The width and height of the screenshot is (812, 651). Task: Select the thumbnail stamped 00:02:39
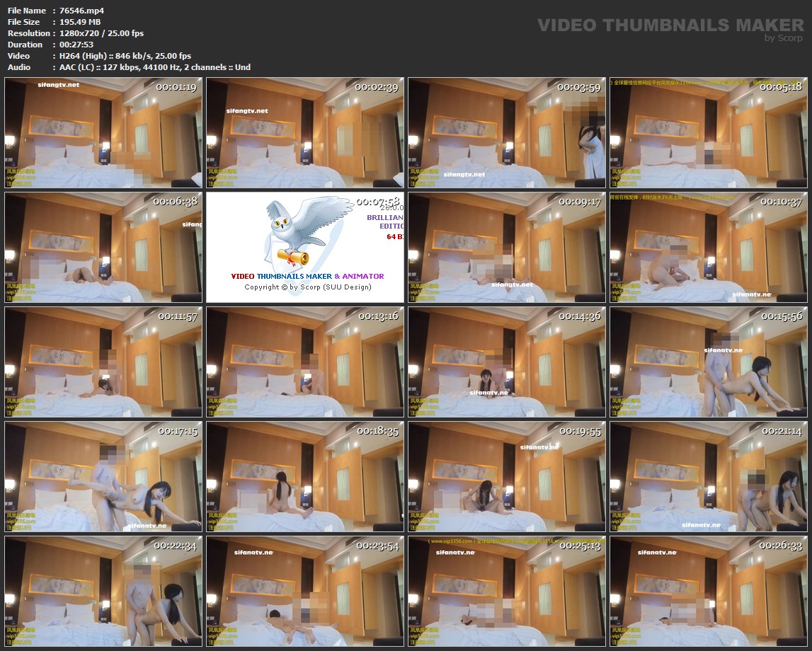[x=305, y=132]
